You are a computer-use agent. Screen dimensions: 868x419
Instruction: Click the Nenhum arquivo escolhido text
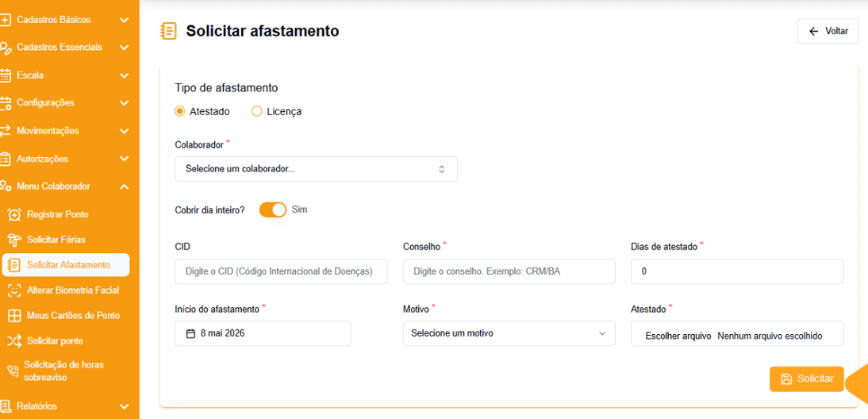tap(770, 336)
